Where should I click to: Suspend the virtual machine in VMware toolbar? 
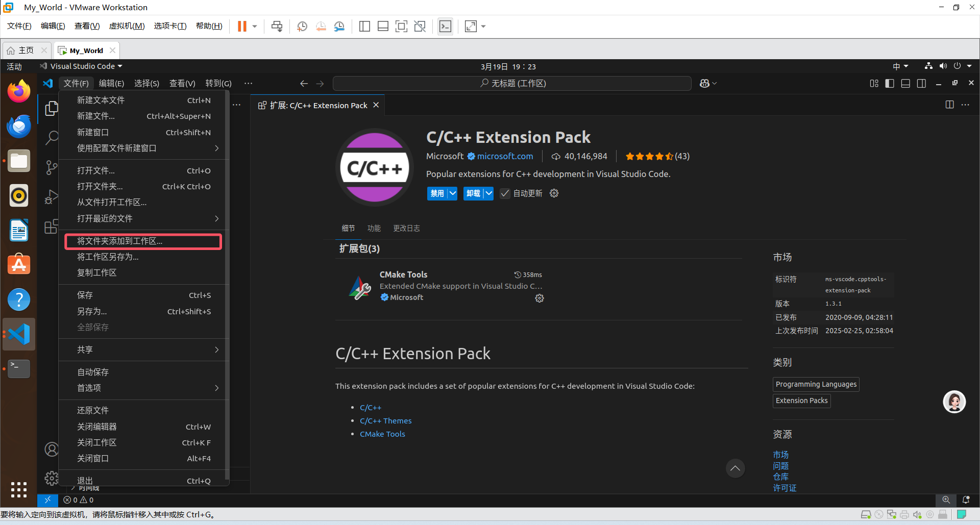[x=242, y=26]
